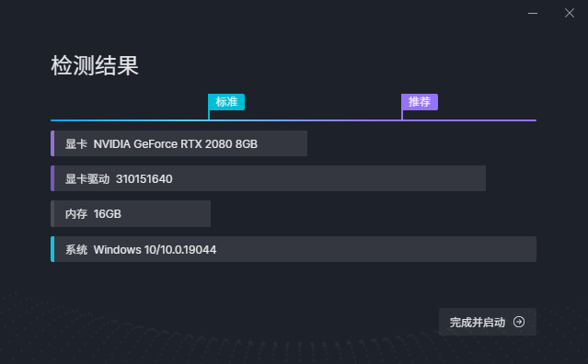The height and width of the screenshot is (364, 588).
Task: Click the 显卡驱动 result bar
Action: pyautogui.click(x=268, y=178)
